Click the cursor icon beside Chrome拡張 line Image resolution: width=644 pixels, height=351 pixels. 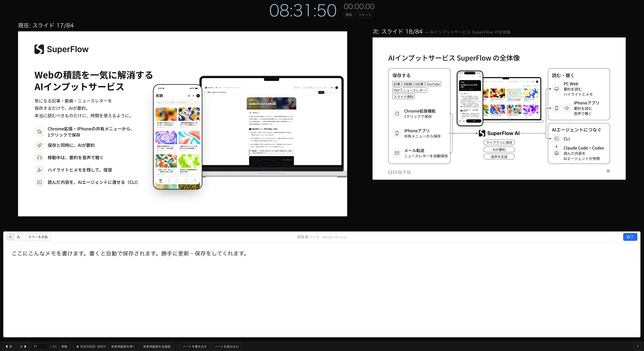[40, 132]
